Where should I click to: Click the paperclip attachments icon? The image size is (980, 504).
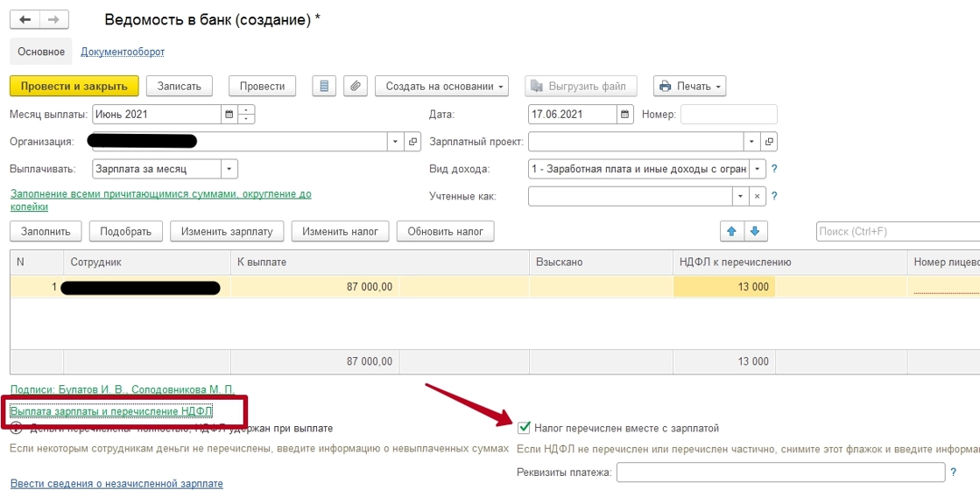(x=355, y=86)
